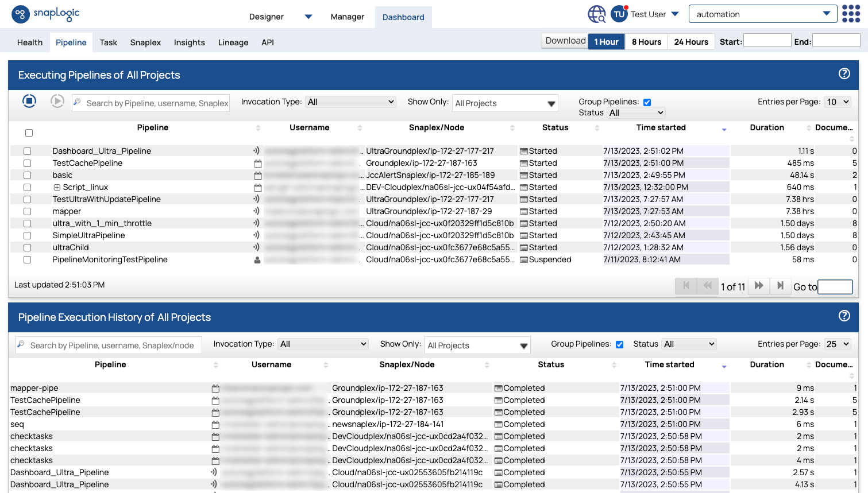
Task: Click the global search globe icon
Action: pyautogui.click(x=596, y=14)
